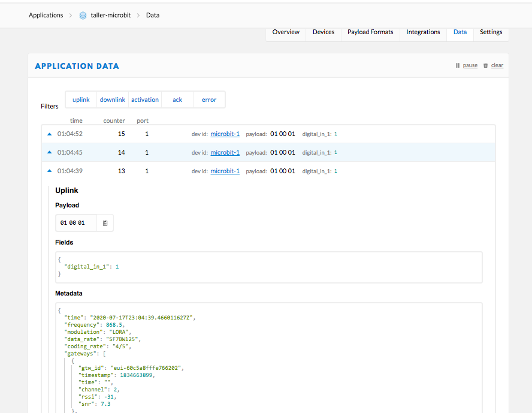Click "digital_in_1": 1 in Fields box

(92, 267)
